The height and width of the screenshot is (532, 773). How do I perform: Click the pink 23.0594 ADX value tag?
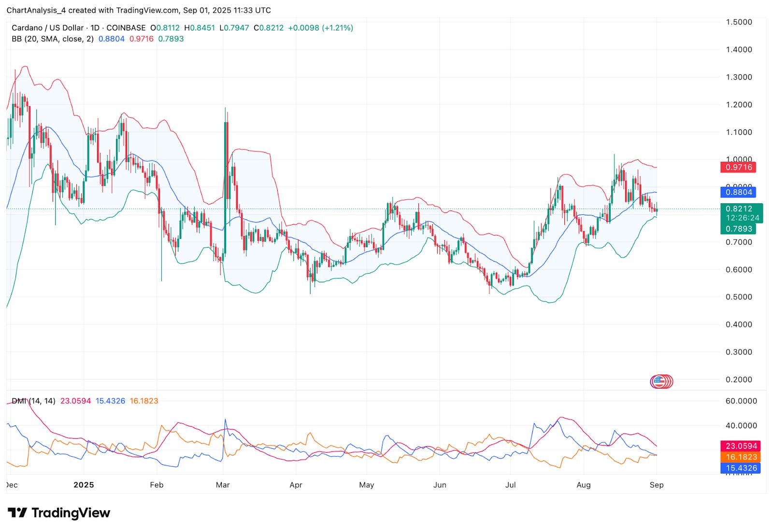(740, 446)
